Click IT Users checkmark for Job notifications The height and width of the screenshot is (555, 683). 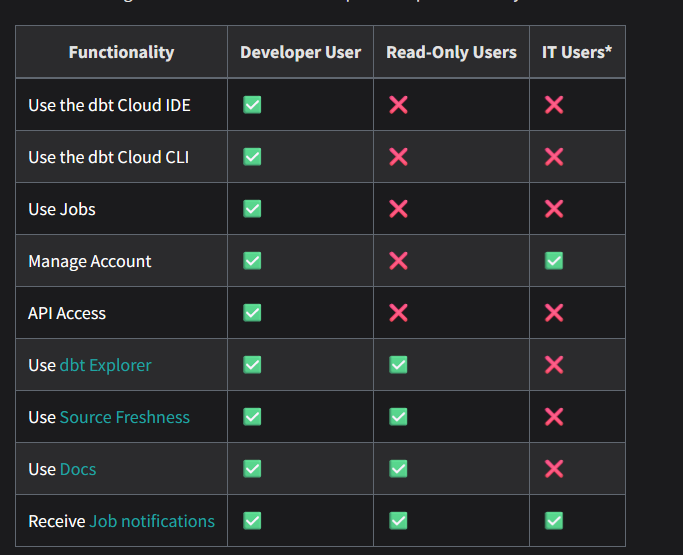tap(554, 521)
